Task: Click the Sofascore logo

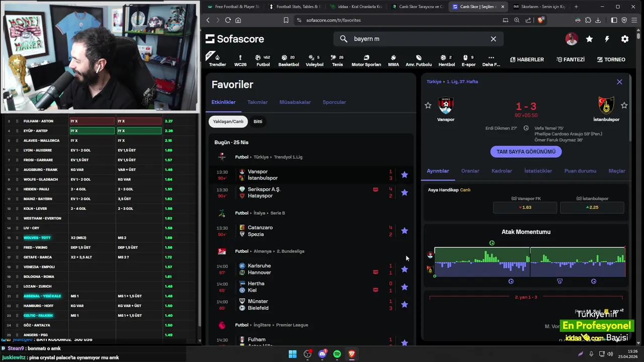Action: click(x=235, y=39)
